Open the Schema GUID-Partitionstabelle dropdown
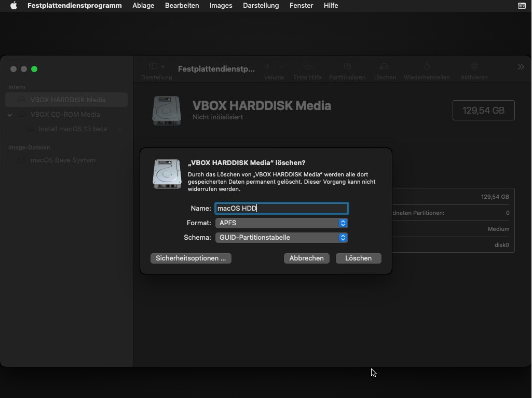The image size is (532, 398). [282, 238]
